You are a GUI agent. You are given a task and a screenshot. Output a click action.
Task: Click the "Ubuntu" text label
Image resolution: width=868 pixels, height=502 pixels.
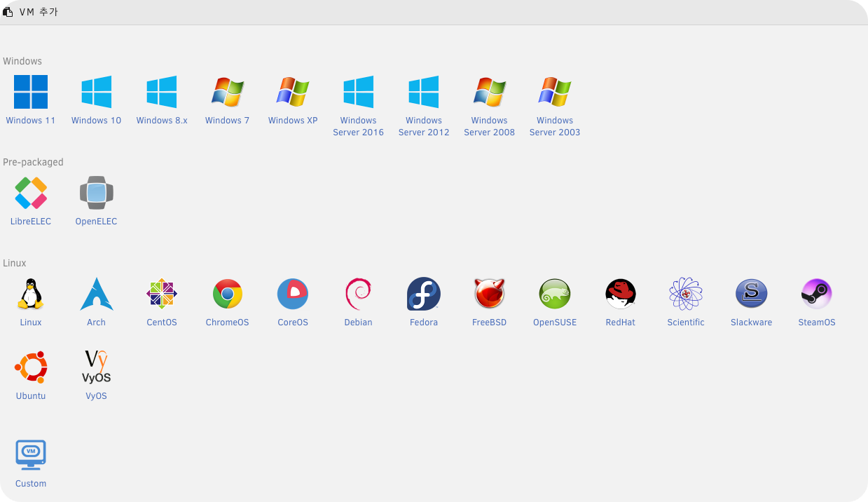point(31,396)
